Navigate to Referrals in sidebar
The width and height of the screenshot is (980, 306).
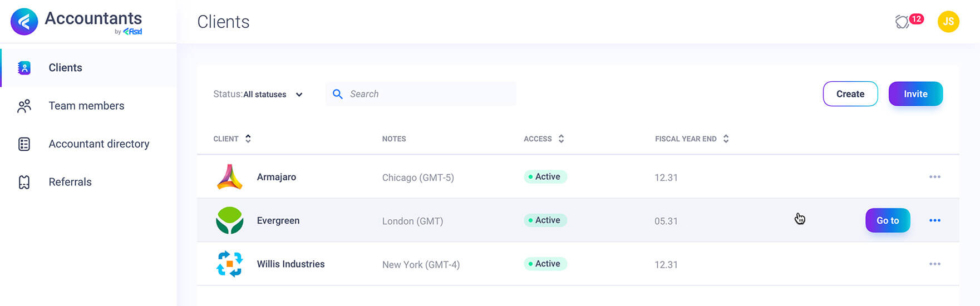pos(70,182)
